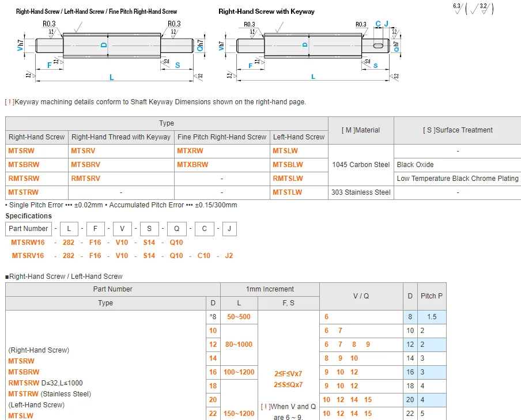This screenshot has height=420, width=521.
Task: Click the MTSRV part number link
Action: (x=83, y=151)
